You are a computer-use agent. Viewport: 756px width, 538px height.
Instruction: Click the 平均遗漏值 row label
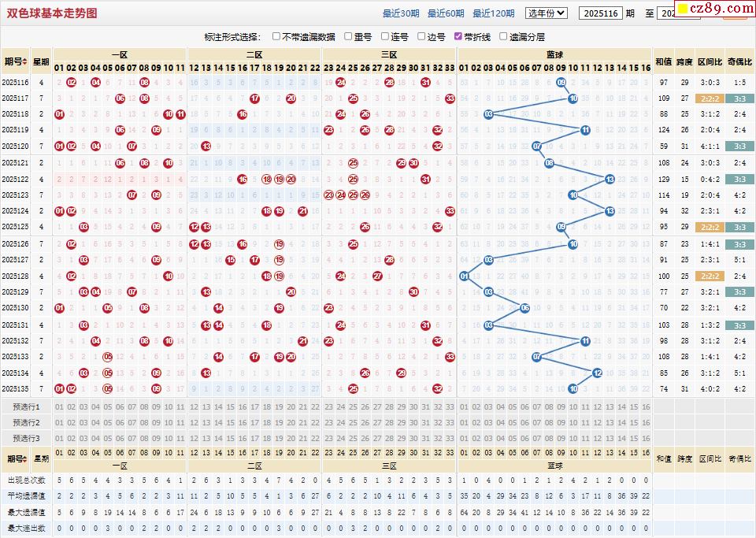[x=27, y=496]
